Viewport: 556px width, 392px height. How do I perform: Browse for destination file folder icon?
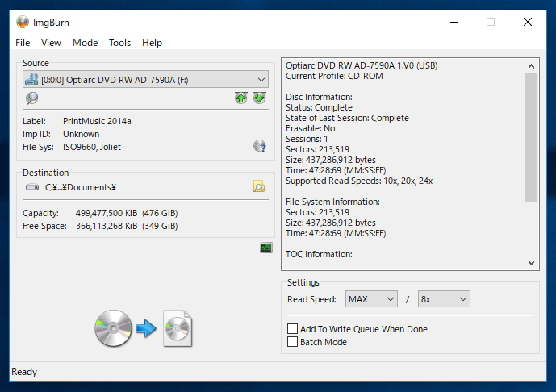(259, 186)
